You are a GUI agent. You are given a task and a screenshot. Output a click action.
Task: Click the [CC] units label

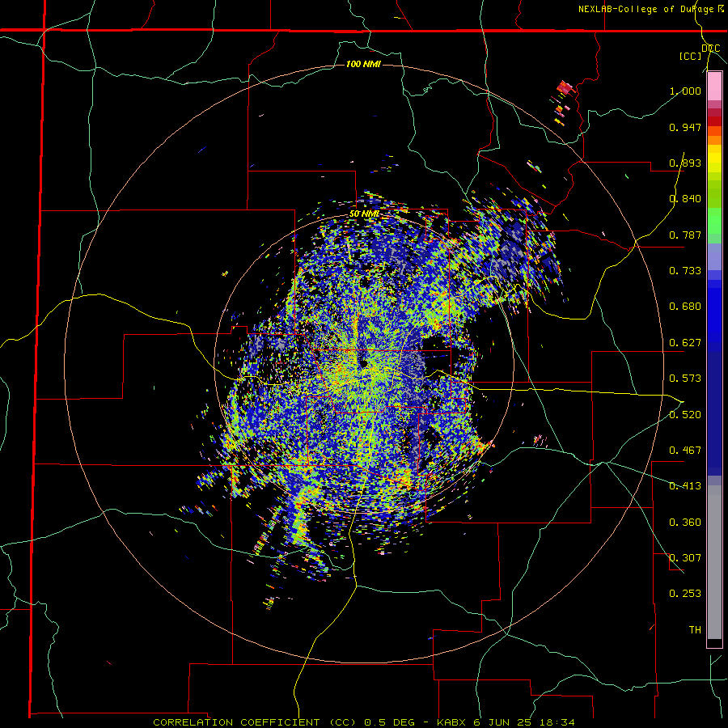pyautogui.click(x=691, y=56)
